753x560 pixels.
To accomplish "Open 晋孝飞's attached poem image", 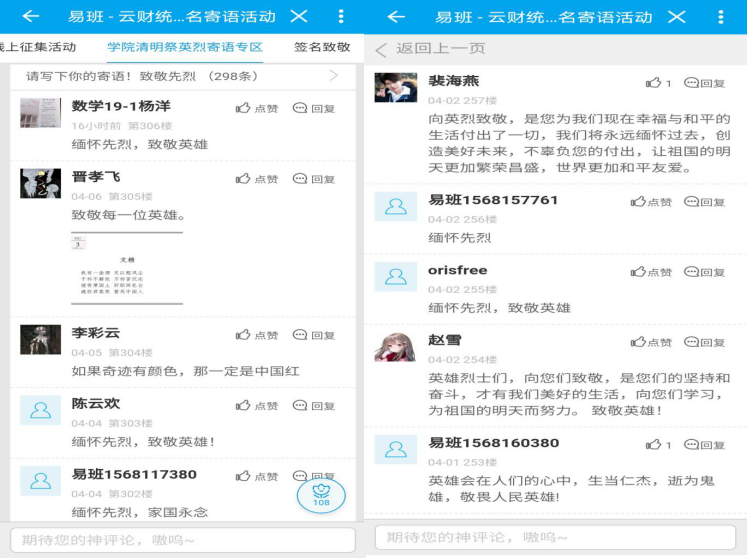I will (126, 267).
